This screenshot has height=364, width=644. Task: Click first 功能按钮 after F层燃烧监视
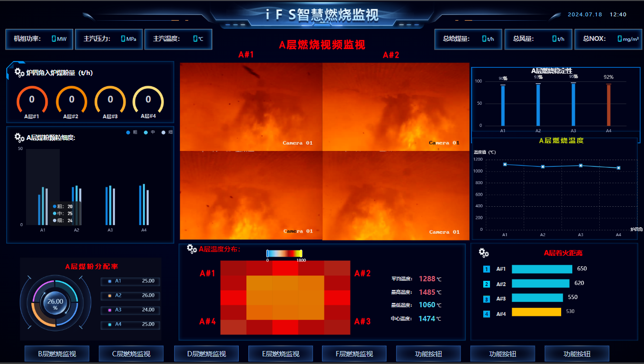428,354
